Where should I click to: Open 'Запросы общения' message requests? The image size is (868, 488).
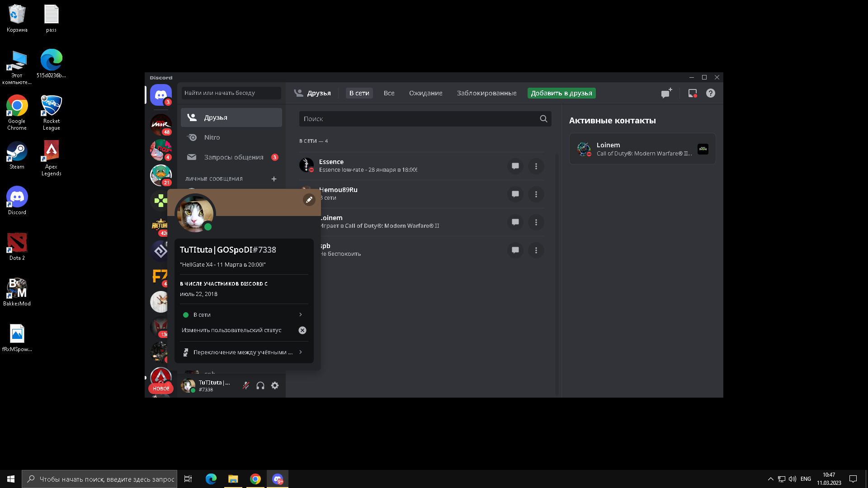pyautogui.click(x=231, y=157)
